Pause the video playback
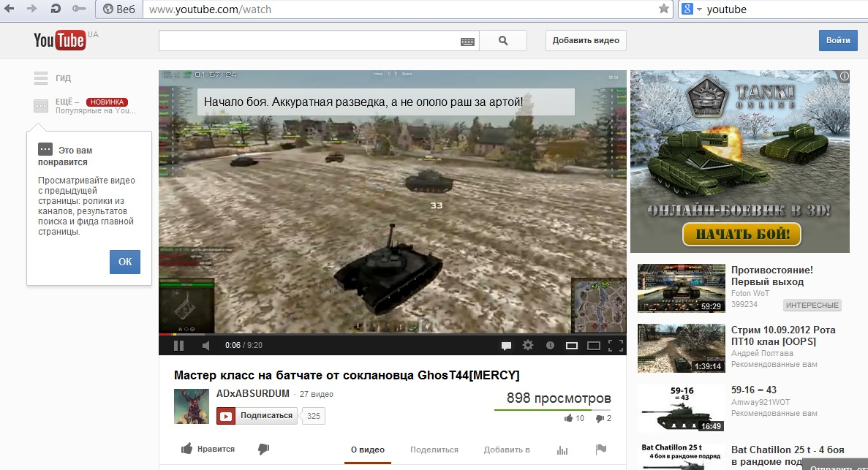Image resolution: width=868 pixels, height=470 pixels. [179, 346]
